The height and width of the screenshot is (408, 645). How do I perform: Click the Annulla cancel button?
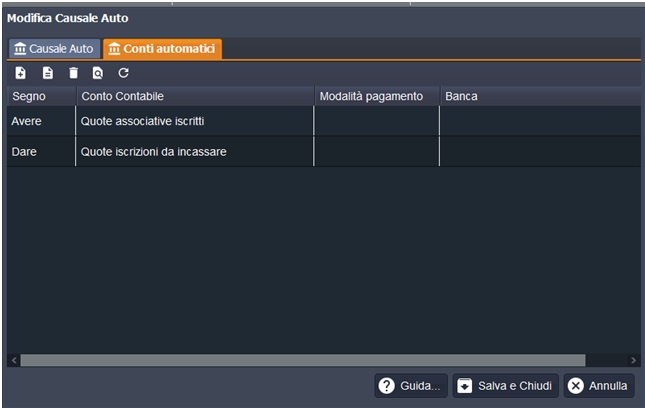pyautogui.click(x=598, y=386)
